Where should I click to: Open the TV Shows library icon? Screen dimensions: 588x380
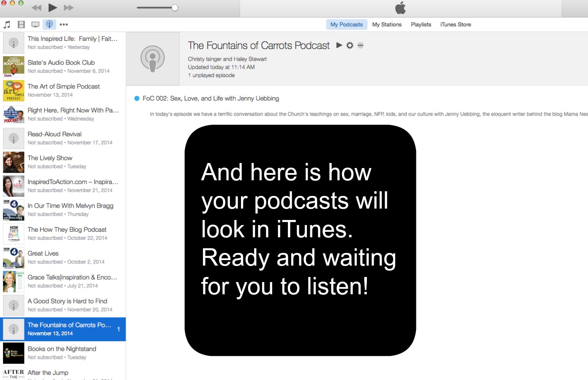tap(36, 24)
